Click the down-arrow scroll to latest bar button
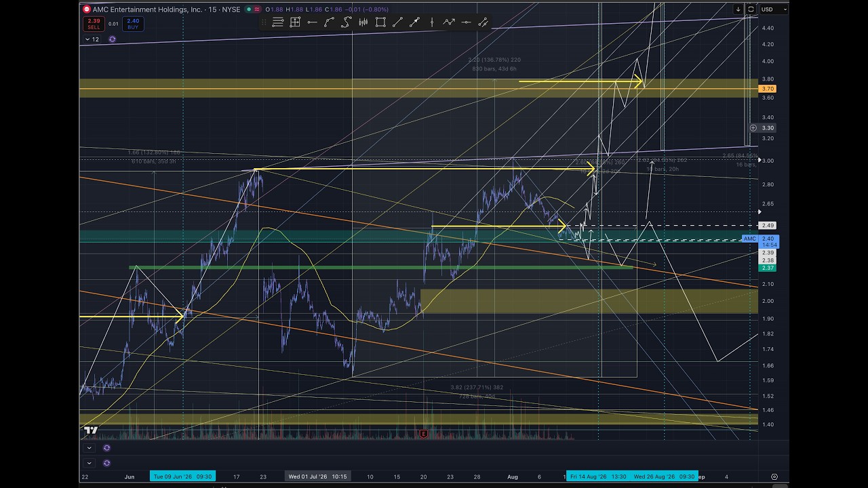The image size is (868, 488). pyautogui.click(x=738, y=9)
